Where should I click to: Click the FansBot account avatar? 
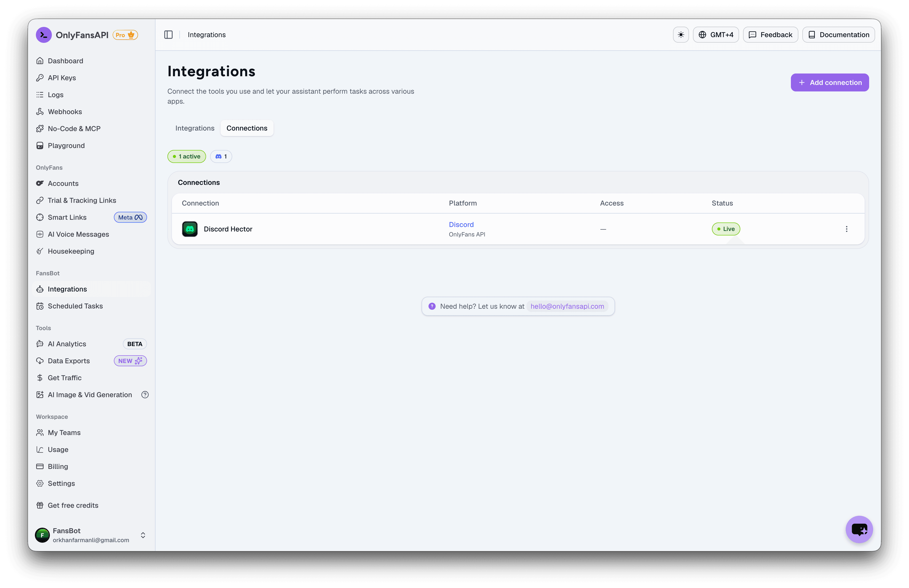coord(42,535)
